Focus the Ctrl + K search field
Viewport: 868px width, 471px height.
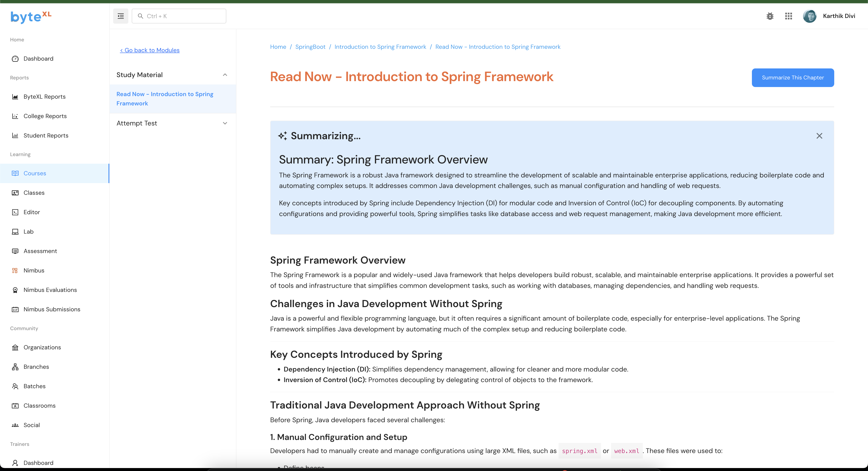[x=179, y=16]
